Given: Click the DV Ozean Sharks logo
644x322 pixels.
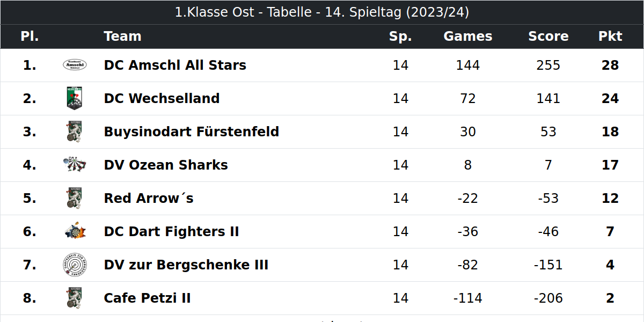Looking at the screenshot, I should pyautogui.click(x=75, y=165).
